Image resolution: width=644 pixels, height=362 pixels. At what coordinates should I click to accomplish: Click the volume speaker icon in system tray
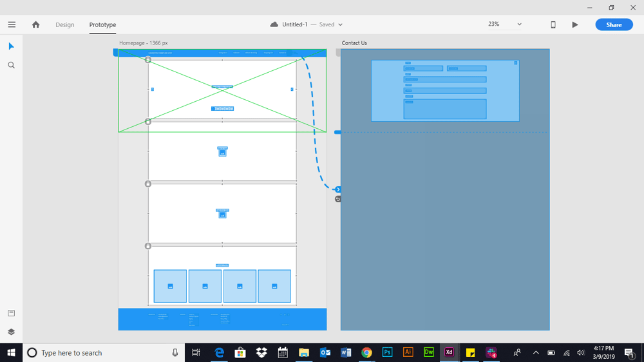point(581,352)
